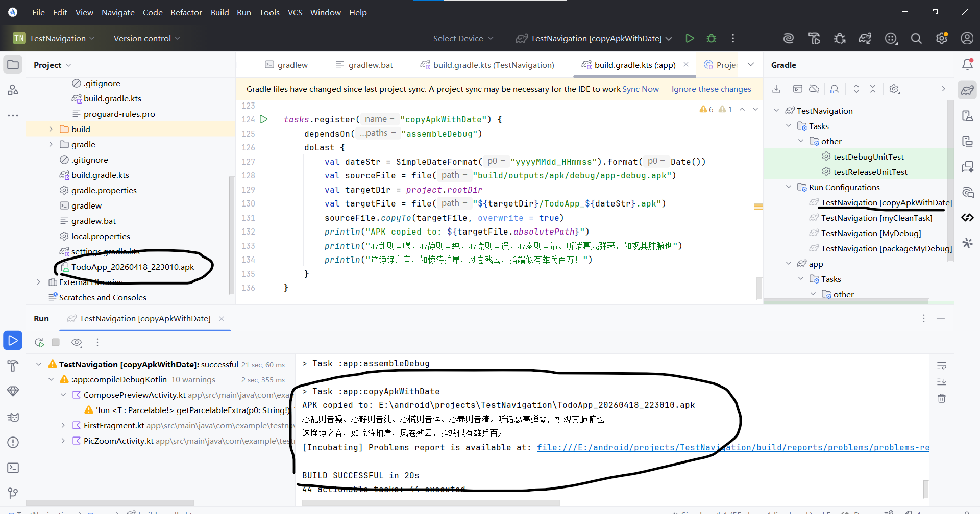Open the Build menu

pyautogui.click(x=219, y=12)
